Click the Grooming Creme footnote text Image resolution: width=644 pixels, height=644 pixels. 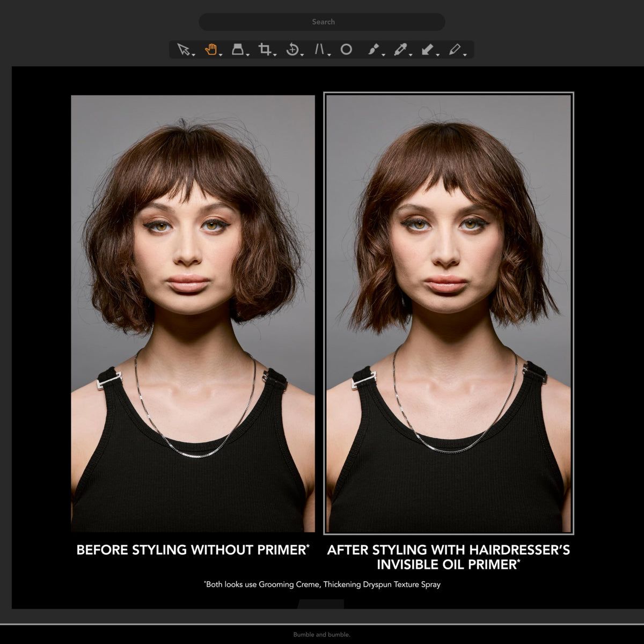(322, 584)
